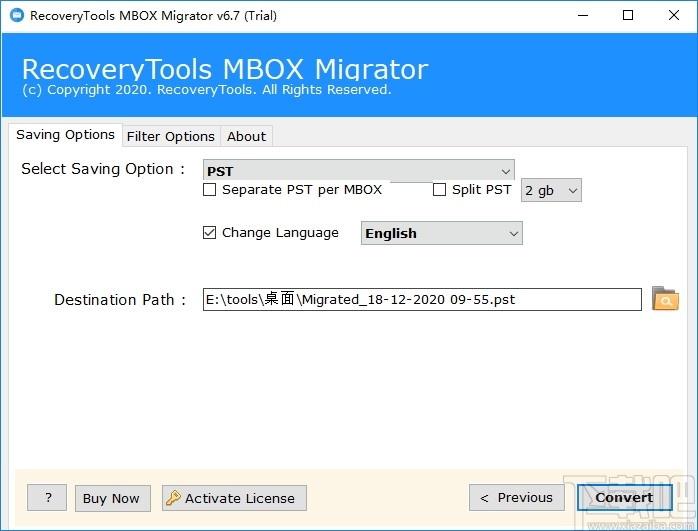Expand the 2 gb split size dropdown
Viewport: 698px width, 531px height.
(x=551, y=191)
